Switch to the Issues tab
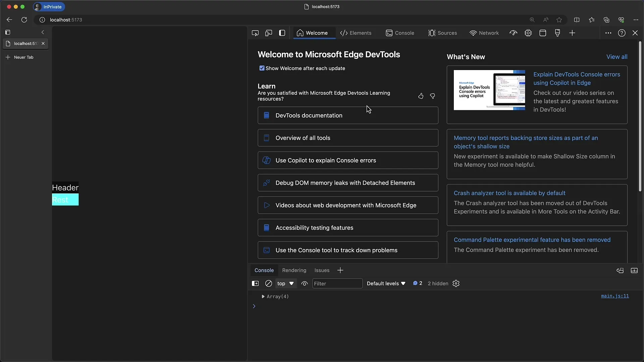 (322, 270)
